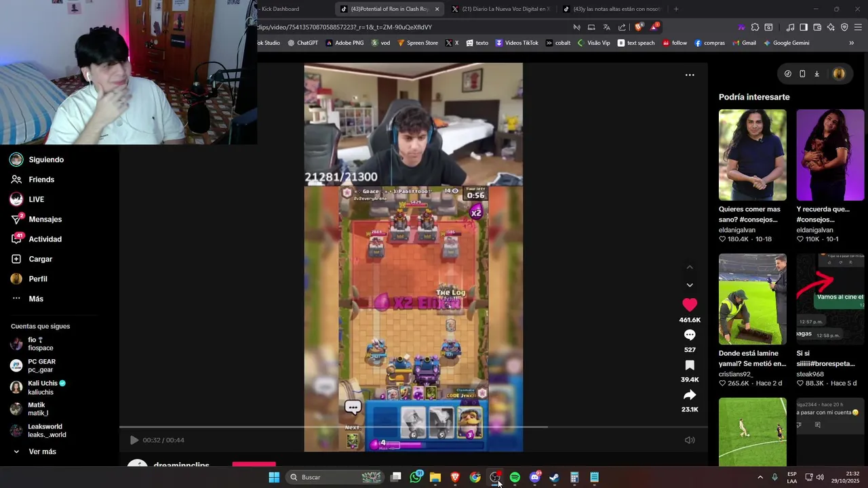
Task: Open the browser hamburger menu
Action: point(858,27)
